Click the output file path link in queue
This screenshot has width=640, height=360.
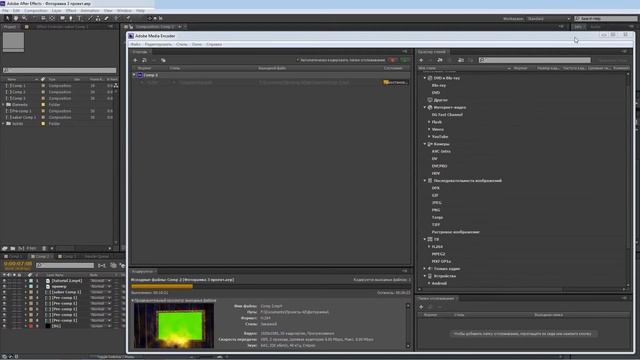tap(304, 82)
